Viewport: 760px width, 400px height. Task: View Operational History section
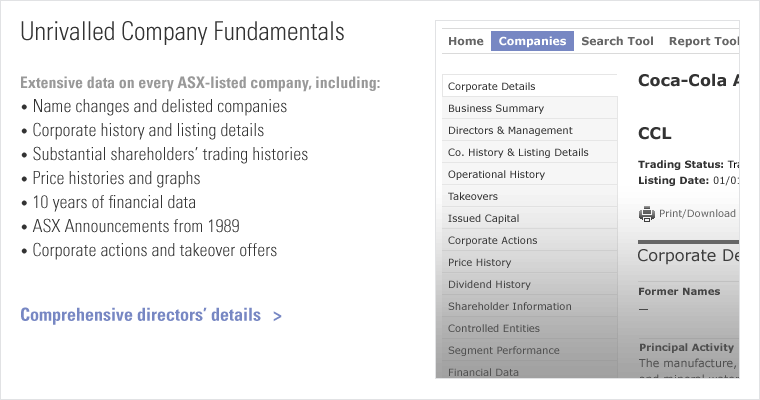[496, 175]
